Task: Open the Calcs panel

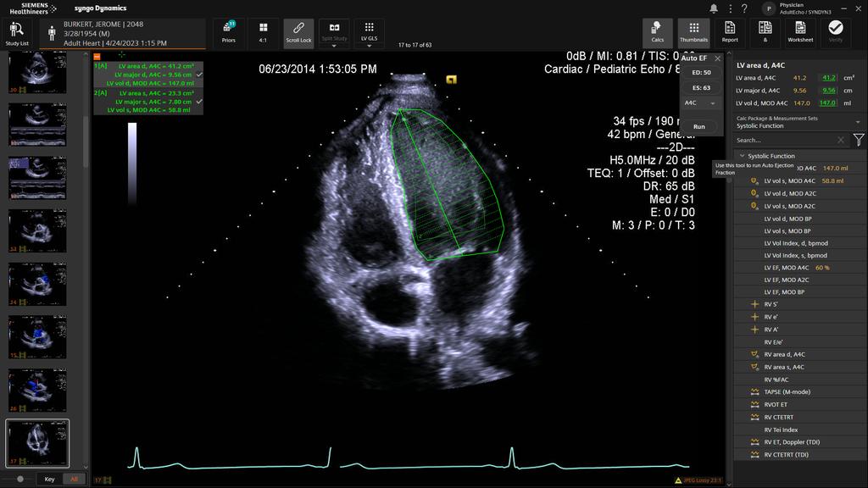Action: 659,30
